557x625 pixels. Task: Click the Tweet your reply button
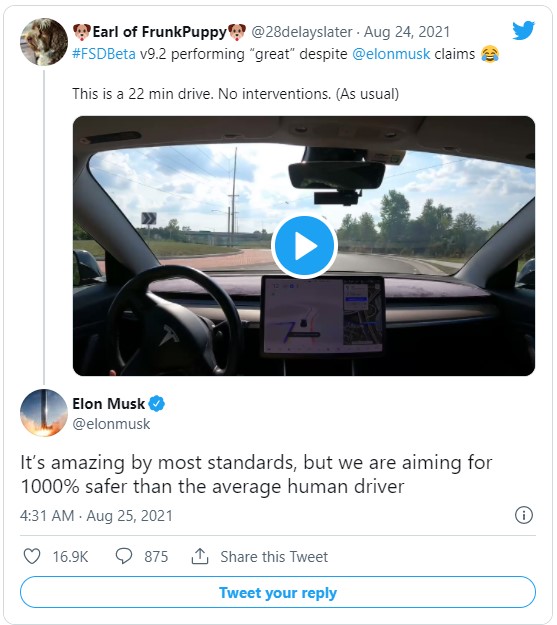278,592
